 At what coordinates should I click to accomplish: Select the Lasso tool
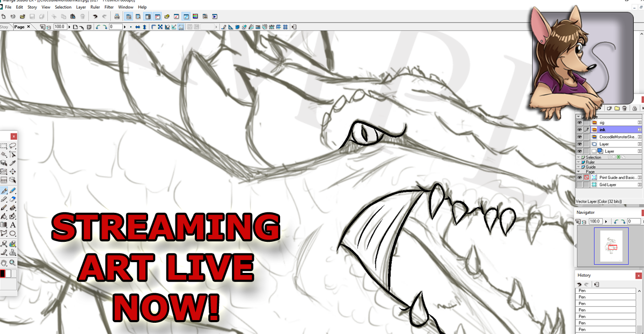(x=12, y=145)
